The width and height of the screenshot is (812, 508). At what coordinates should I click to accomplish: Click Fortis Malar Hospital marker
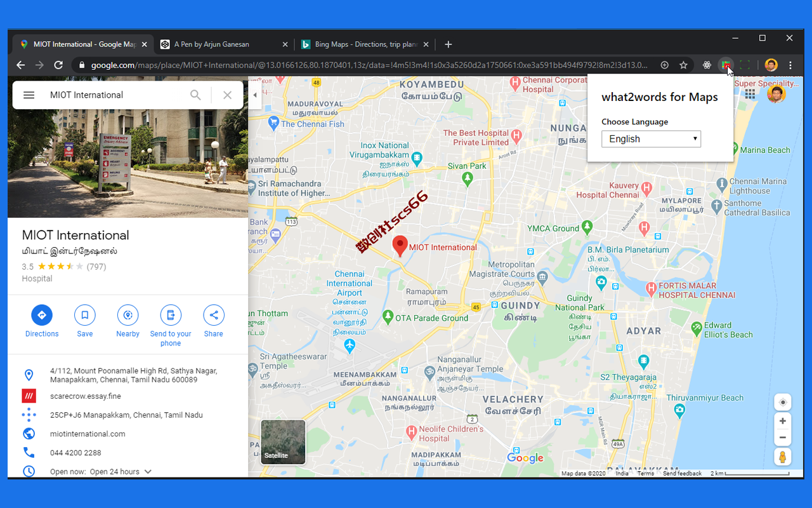click(651, 290)
